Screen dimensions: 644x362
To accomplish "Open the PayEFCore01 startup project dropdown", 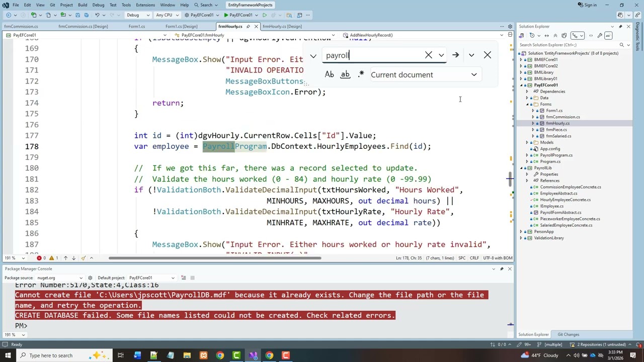I will [x=202, y=15].
